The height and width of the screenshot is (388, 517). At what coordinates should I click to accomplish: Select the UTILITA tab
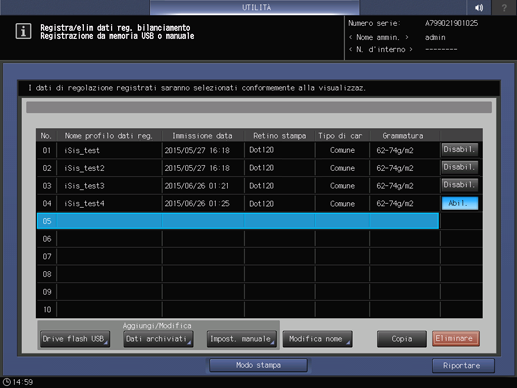(x=255, y=7)
